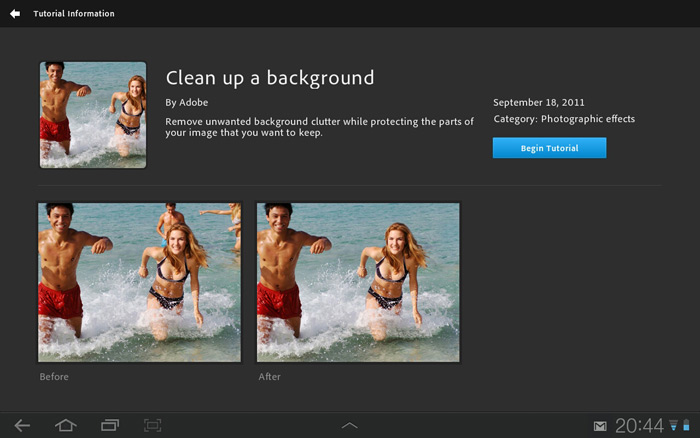Viewport: 700px width, 438px height.
Task: Open the Before beach image
Action: click(x=139, y=282)
